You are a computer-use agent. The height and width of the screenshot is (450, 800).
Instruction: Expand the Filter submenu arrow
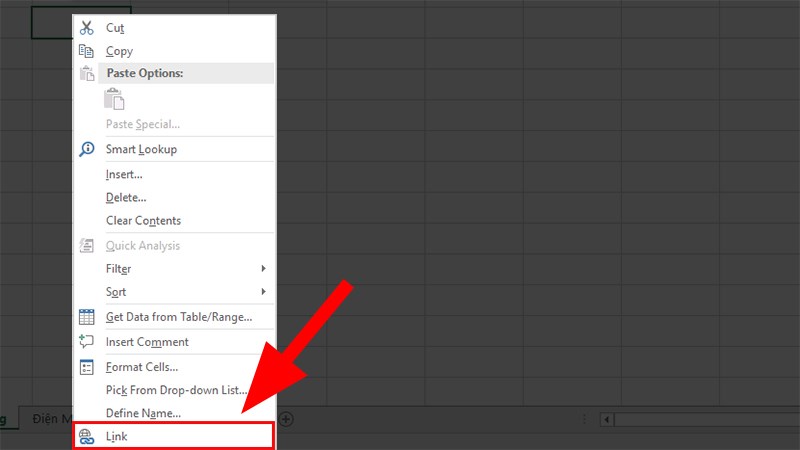pos(263,268)
